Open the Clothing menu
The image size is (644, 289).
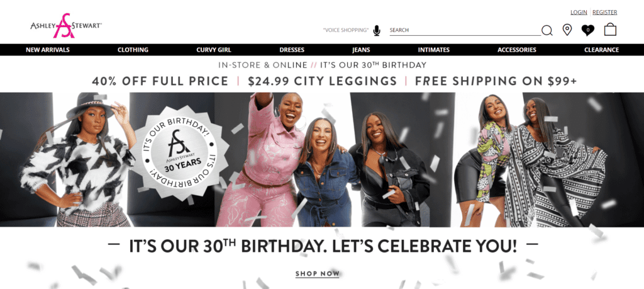click(133, 50)
